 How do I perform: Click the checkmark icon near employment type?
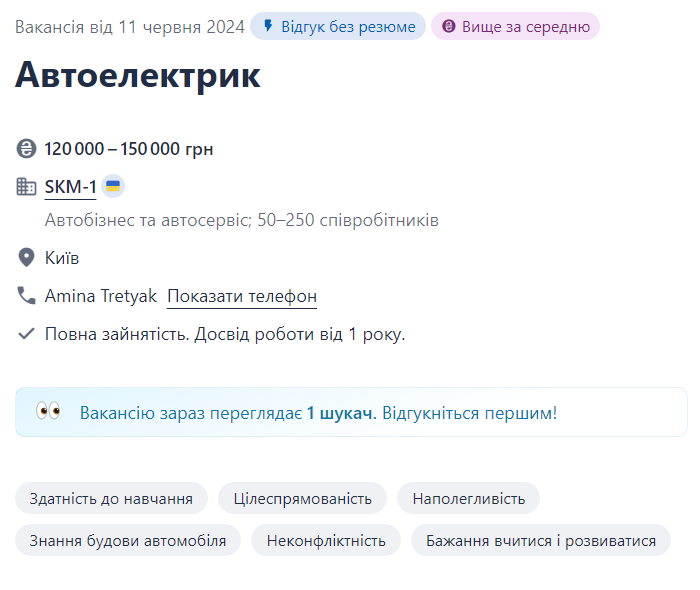[x=26, y=333]
